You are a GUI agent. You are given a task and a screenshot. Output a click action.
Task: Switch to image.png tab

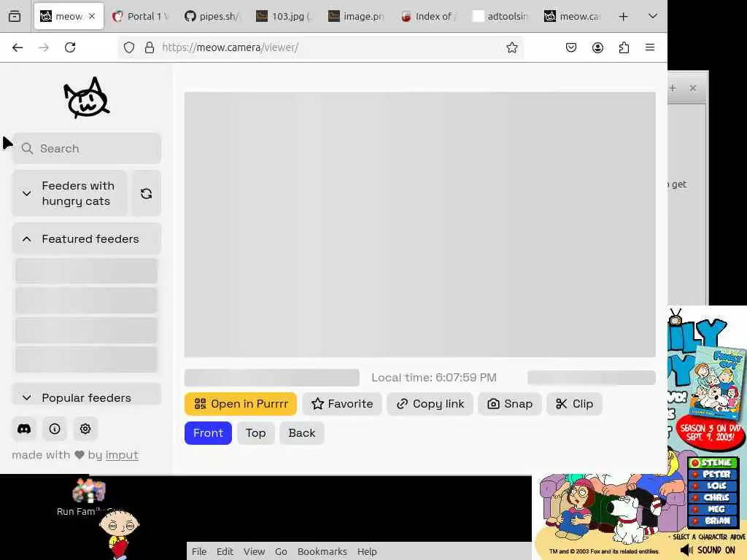pyautogui.click(x=356, y=16)
